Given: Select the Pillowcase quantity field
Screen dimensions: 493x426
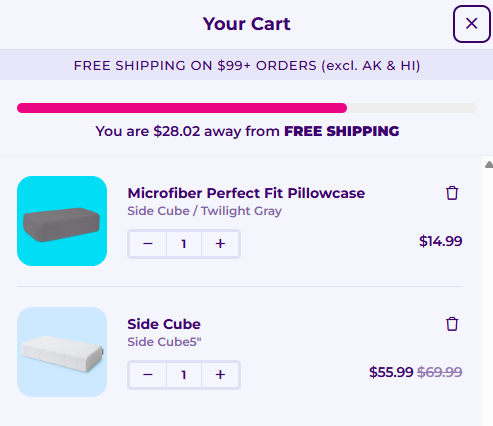Looking at the screenshot, I should point(184,244).
